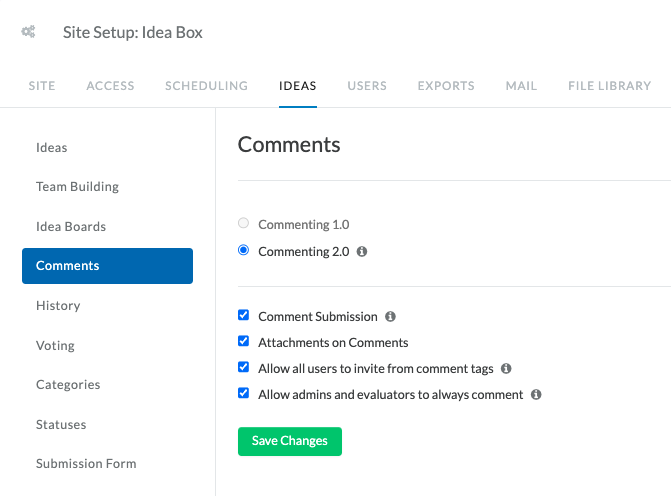Click the Comment Submission label text

point(318,317)
